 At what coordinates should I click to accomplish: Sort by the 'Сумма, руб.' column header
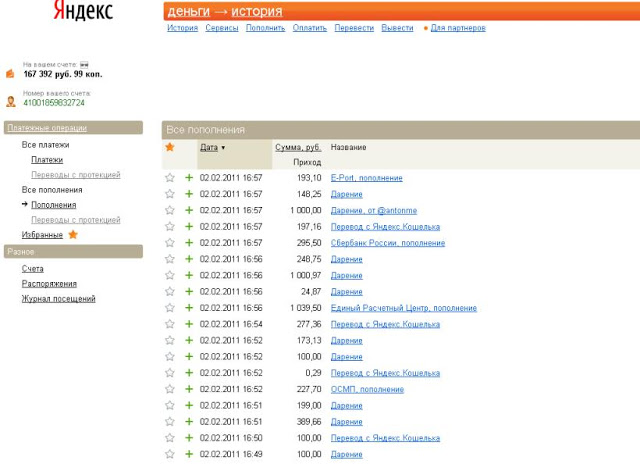click(298, 147)
